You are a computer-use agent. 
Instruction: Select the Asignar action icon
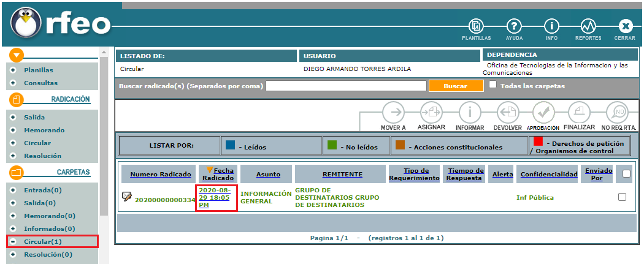pos(431,113)
